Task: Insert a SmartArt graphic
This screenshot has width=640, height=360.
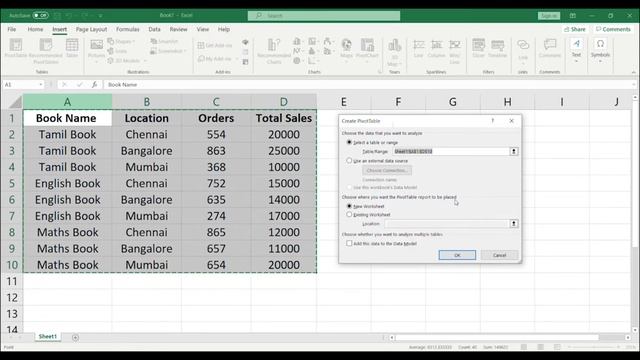Action: pos(164,41)
